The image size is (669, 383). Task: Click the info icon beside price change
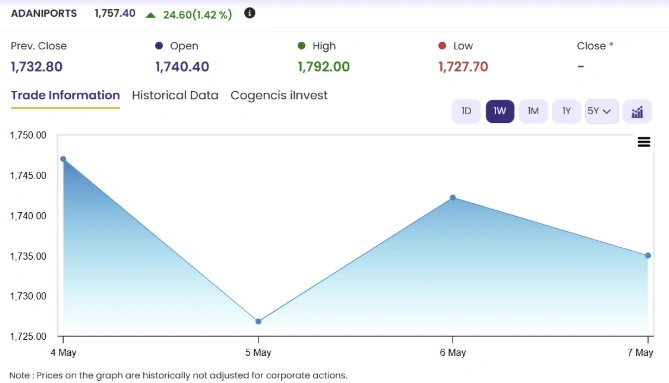tap(250, 13)
